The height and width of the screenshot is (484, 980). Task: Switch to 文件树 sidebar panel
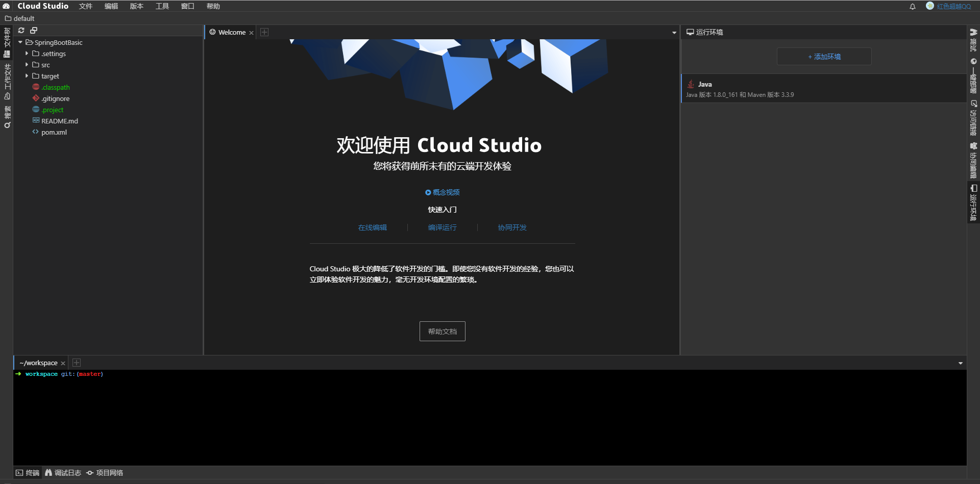pyautogui.click(x=7, y=43)
